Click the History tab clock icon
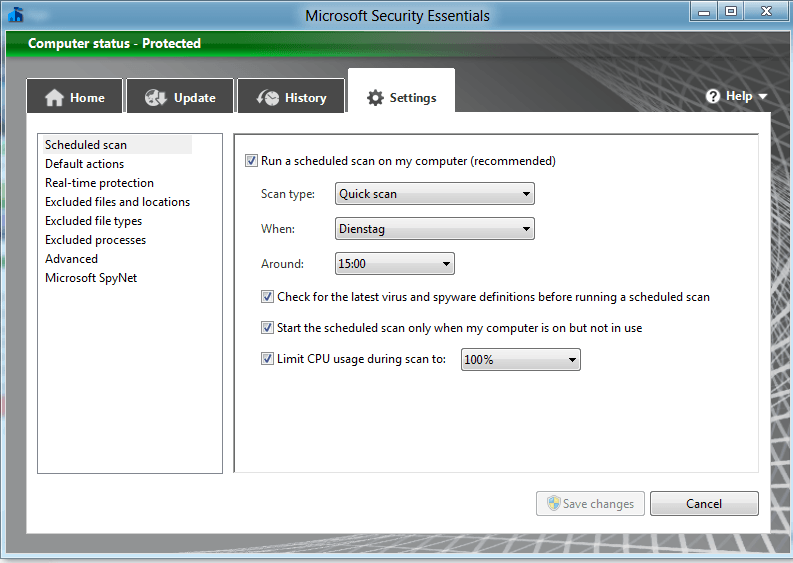 [268, 98]
